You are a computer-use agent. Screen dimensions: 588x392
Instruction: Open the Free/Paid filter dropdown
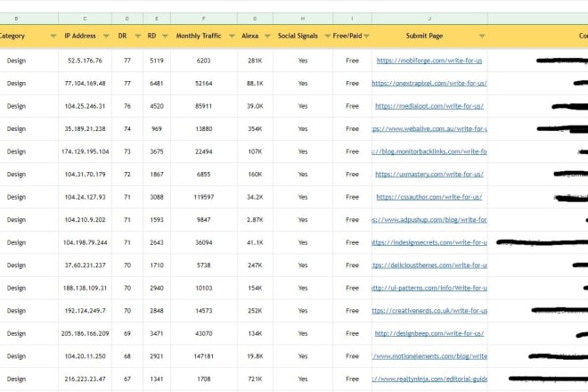point(366,36)
